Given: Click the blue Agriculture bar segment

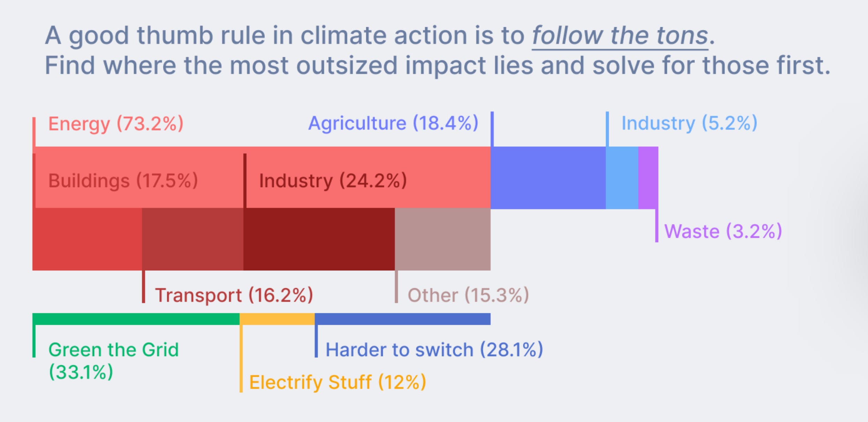Looking at the screenshot, I should click(x=548, y=178).
